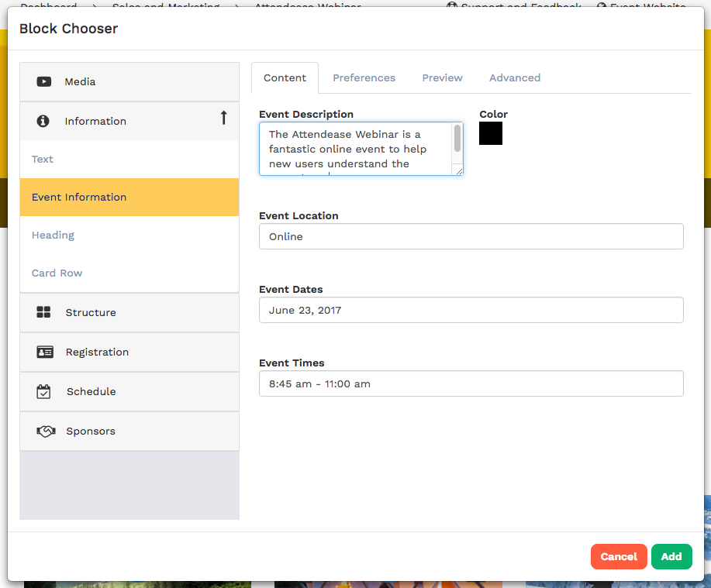Select the Heading block type
The width and height of the screenshot is (711, 588).
point(129,235)
